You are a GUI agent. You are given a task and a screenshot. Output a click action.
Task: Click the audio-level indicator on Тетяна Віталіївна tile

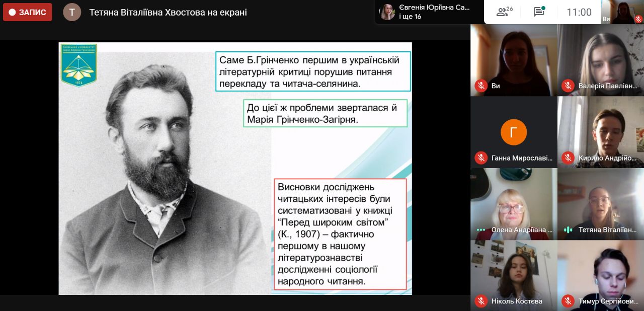568,230
